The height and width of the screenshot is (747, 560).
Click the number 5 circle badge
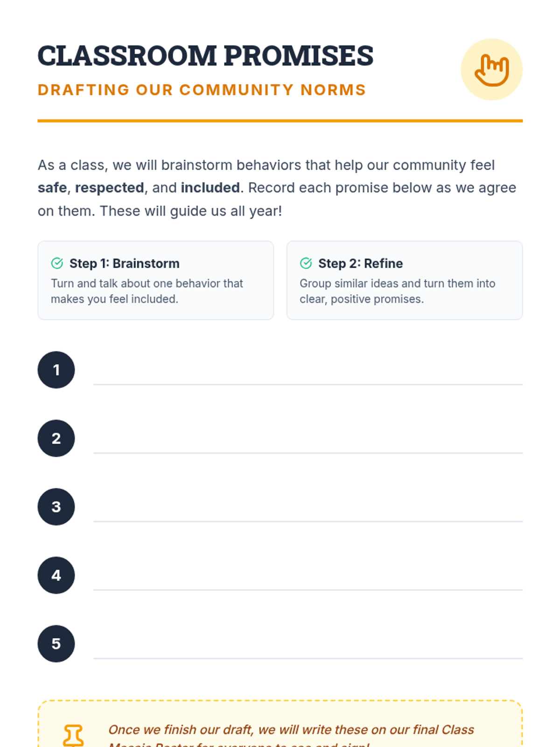click(56, 643)
